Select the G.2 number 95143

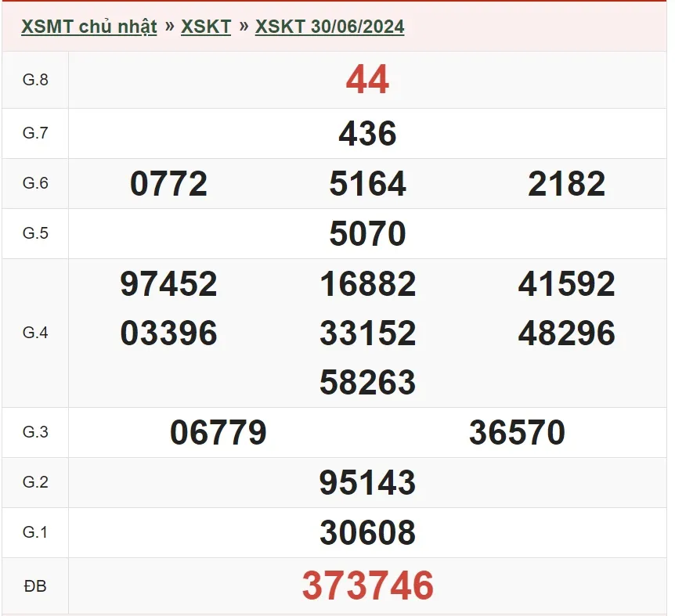[x=367, y=482]
